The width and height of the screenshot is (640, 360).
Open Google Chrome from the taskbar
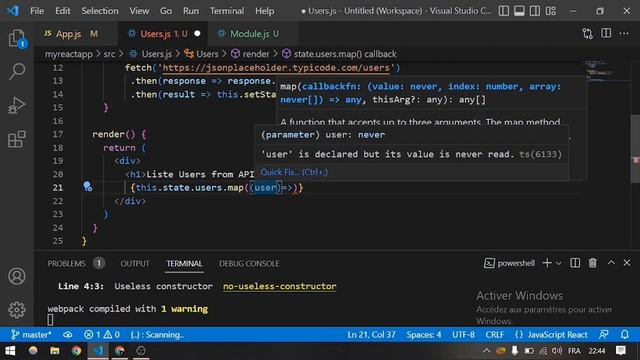[76, 351]
